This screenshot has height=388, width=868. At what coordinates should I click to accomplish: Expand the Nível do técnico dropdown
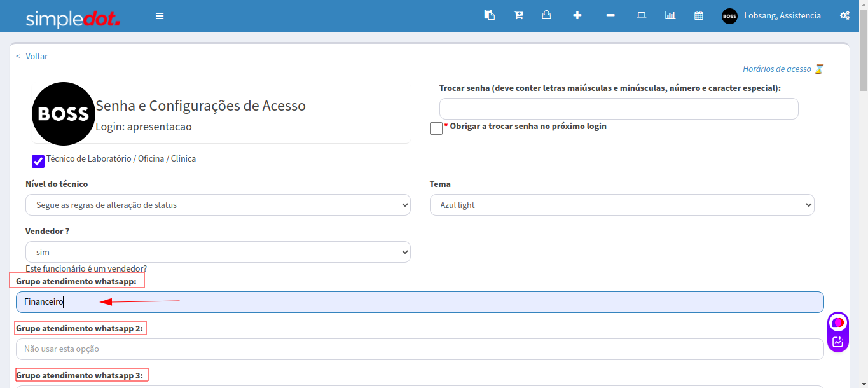(x=217, y=205)
